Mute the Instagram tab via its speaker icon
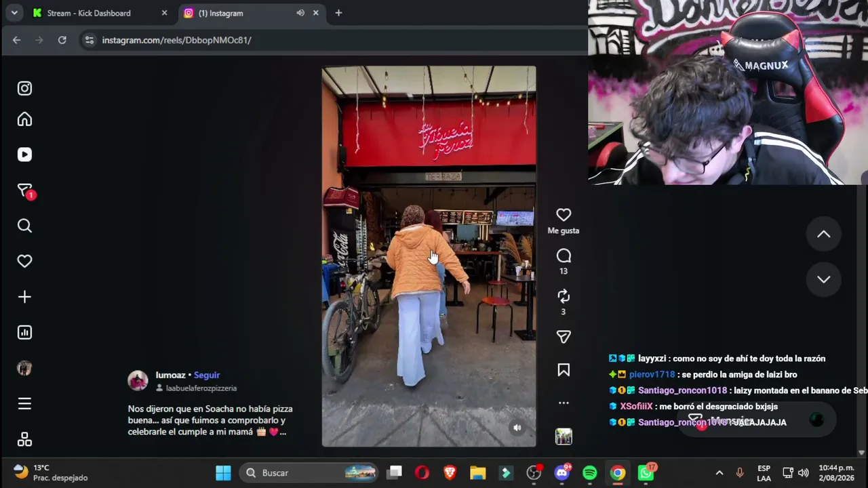This screenshot has height=488, width=868. pyautogui.click(x=300, y=13)
